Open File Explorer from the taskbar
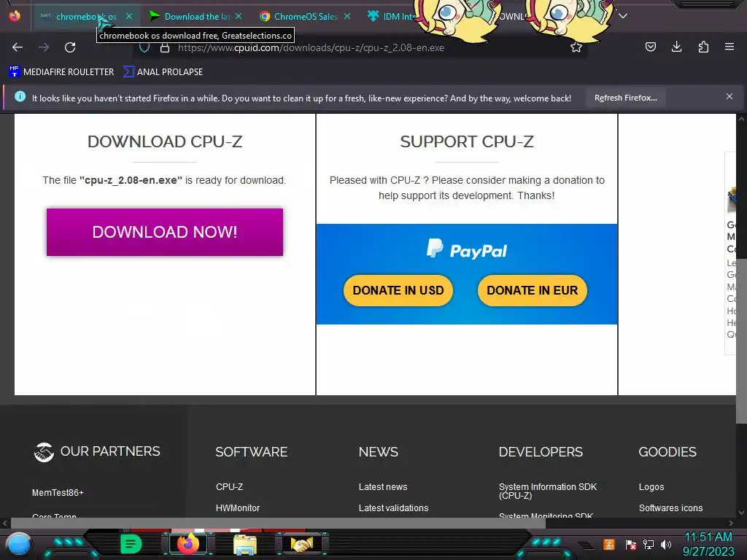Viewport: 747px width, 560px height. click(x=244, y=544)
